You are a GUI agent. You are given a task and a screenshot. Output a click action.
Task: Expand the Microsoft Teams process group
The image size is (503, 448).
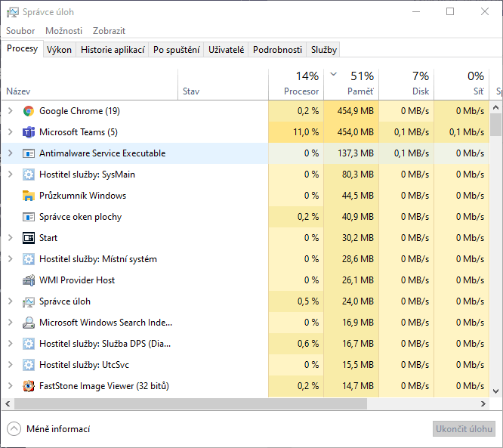click(x=10, y=132)
